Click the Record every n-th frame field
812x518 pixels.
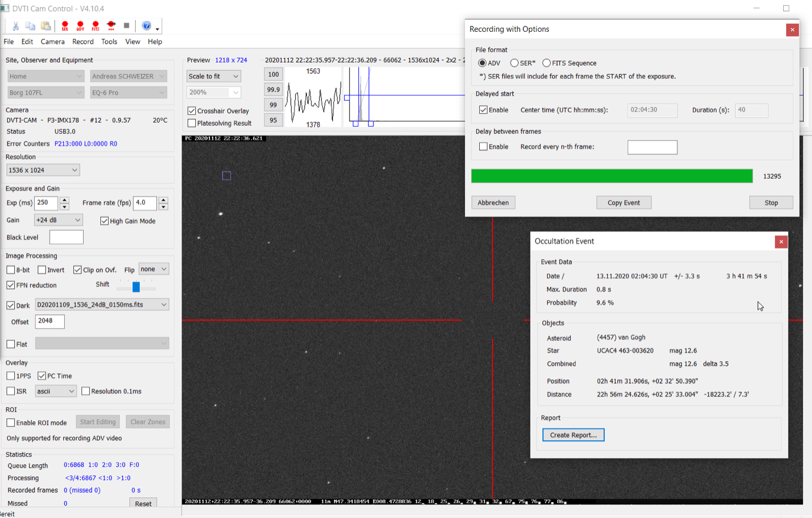(x=652, y=147)
